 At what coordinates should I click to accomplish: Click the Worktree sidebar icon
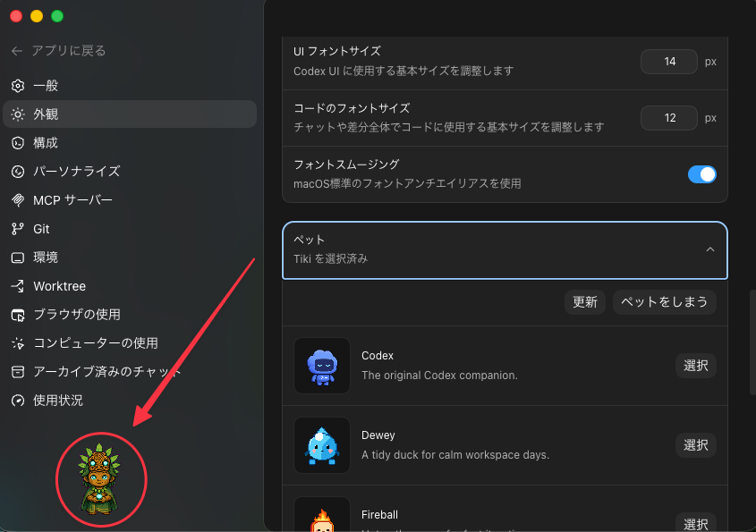[18, 286]
